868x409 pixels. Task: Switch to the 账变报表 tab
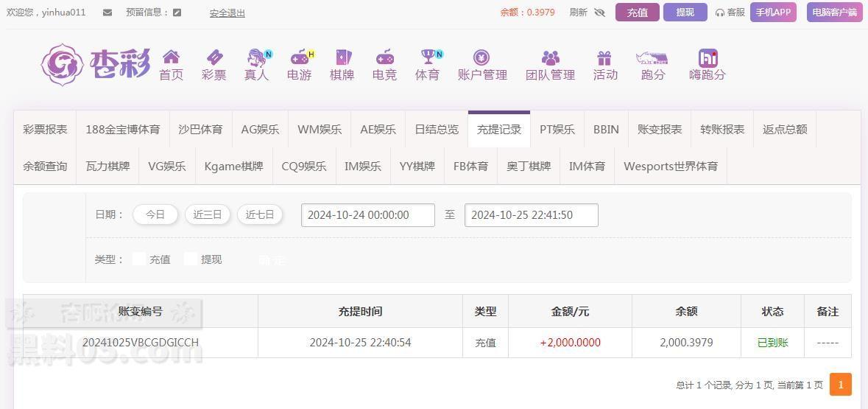pyautogui.click(x=660, y=129)
